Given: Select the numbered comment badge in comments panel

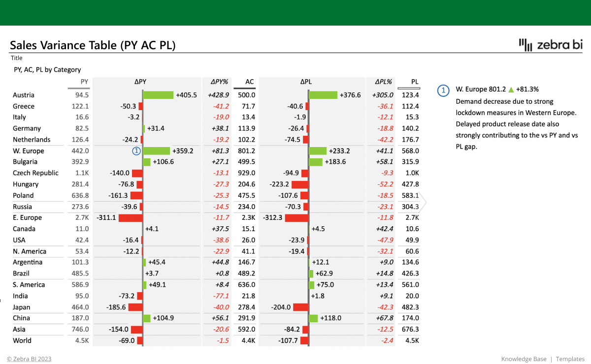Looking at the screenshot, I should [444, 90].
